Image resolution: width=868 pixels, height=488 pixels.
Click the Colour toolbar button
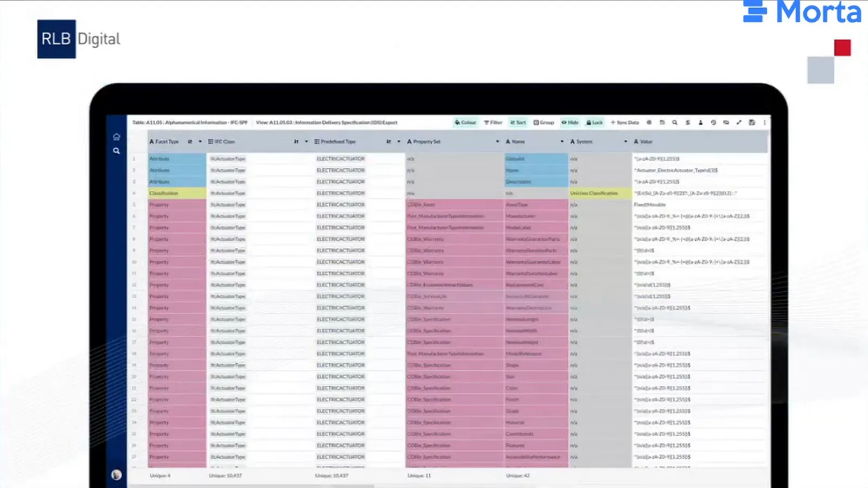tap(465, 123)
